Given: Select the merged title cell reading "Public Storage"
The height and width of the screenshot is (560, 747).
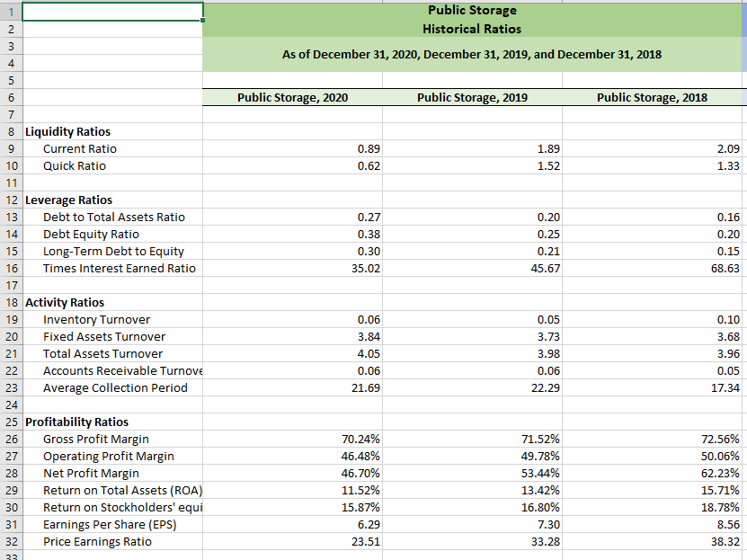Looking at the screenshot, I should (x=472, y=10).
